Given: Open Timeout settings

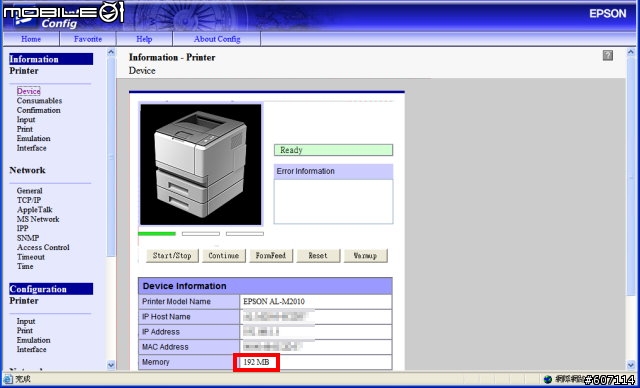Looking at the screenshot, I should tap(31, 257).
